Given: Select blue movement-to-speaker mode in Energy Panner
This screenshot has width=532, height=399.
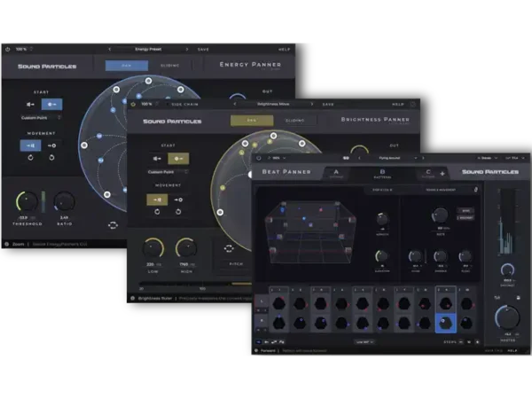Looking at the screenshot, I should coord(30,145).
